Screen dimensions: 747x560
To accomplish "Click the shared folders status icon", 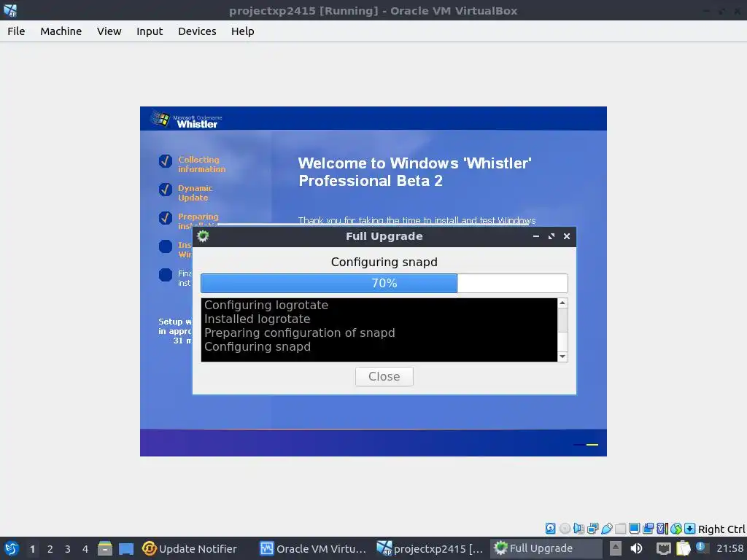I will click(620, 528).
